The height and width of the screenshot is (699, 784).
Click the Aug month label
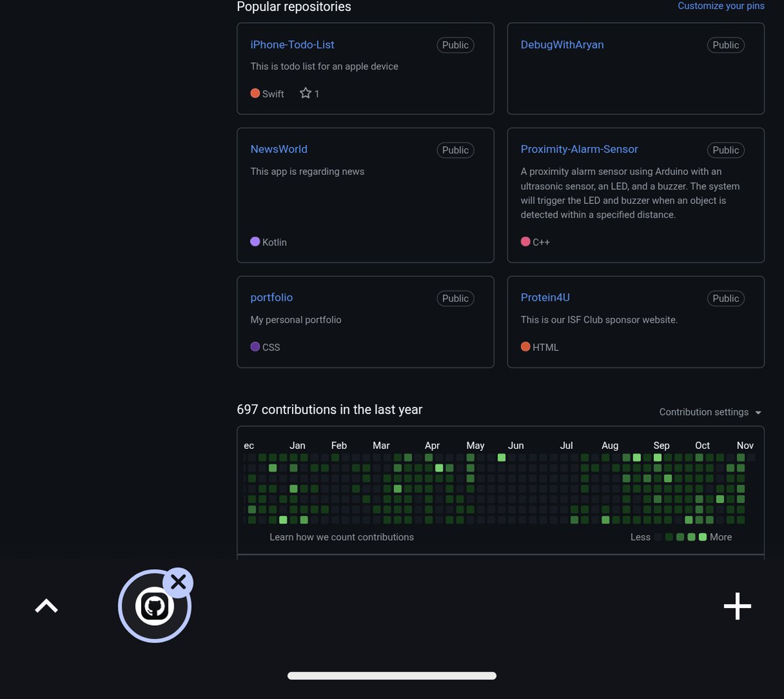tap(610, 446)
